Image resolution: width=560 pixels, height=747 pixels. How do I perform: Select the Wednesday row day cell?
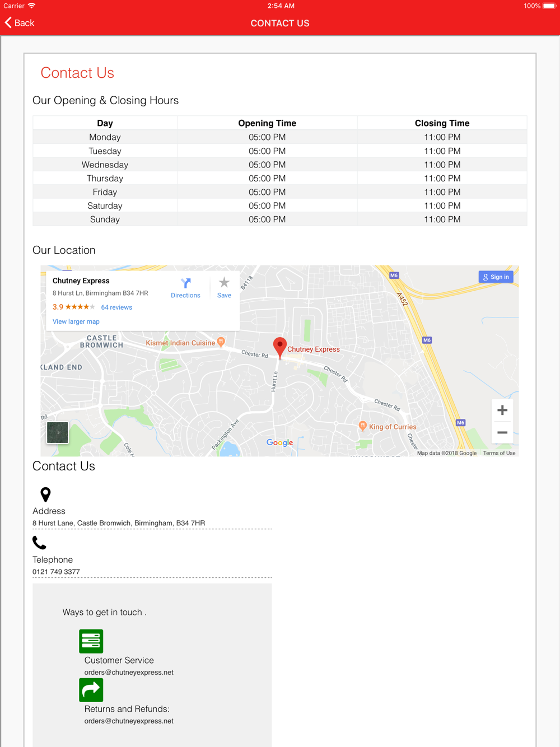(x=105, y=165)
